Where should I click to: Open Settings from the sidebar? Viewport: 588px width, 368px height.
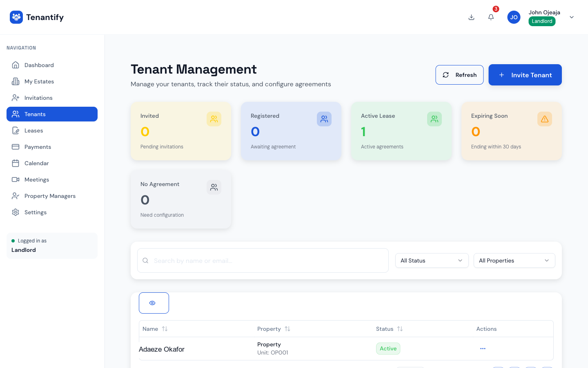(52, 212)
